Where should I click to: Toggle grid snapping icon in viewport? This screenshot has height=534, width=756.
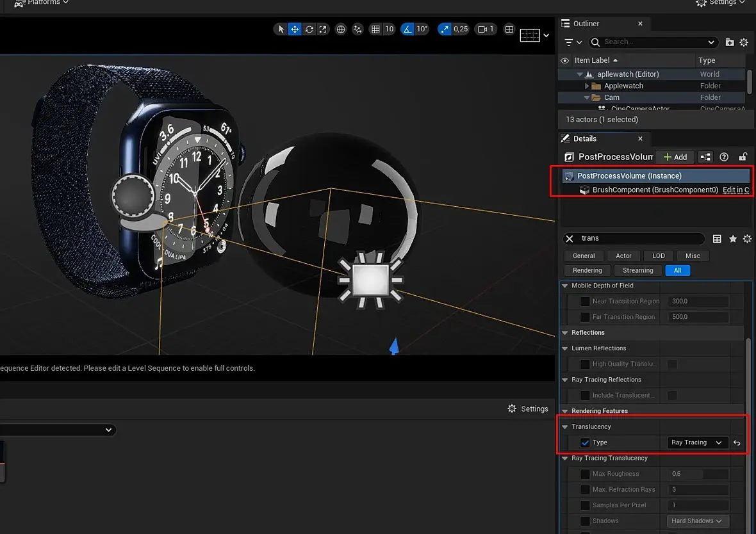coord(375,29)
